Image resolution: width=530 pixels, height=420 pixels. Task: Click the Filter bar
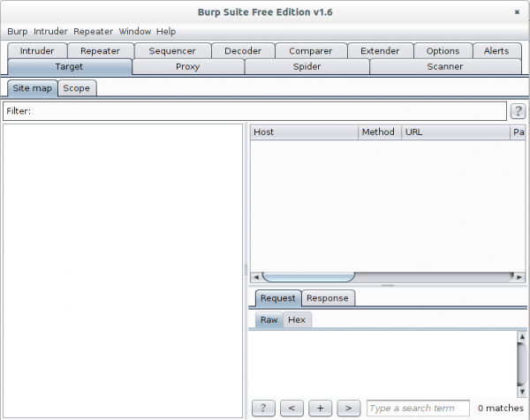254,111
